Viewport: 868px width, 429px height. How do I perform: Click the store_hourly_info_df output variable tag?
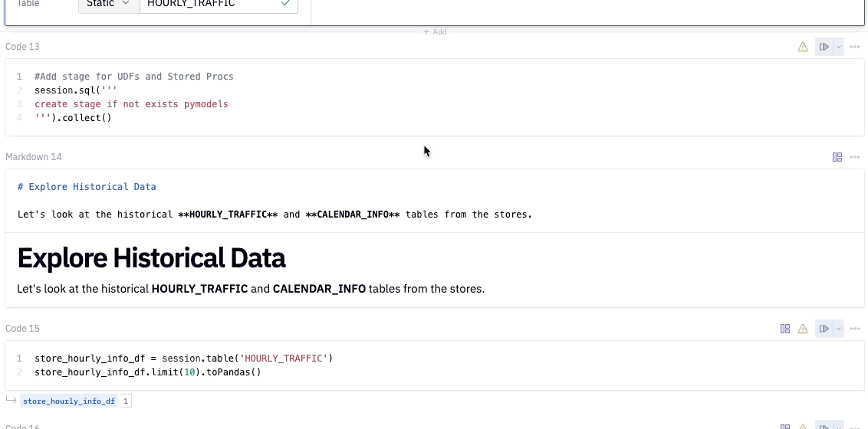[x=69, y=401]
